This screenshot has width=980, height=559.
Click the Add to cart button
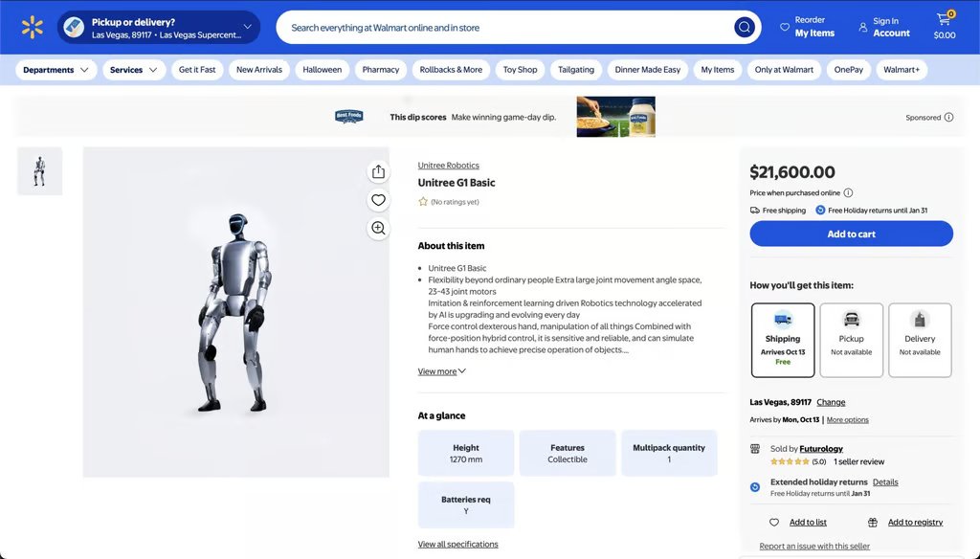coord(850,233)
